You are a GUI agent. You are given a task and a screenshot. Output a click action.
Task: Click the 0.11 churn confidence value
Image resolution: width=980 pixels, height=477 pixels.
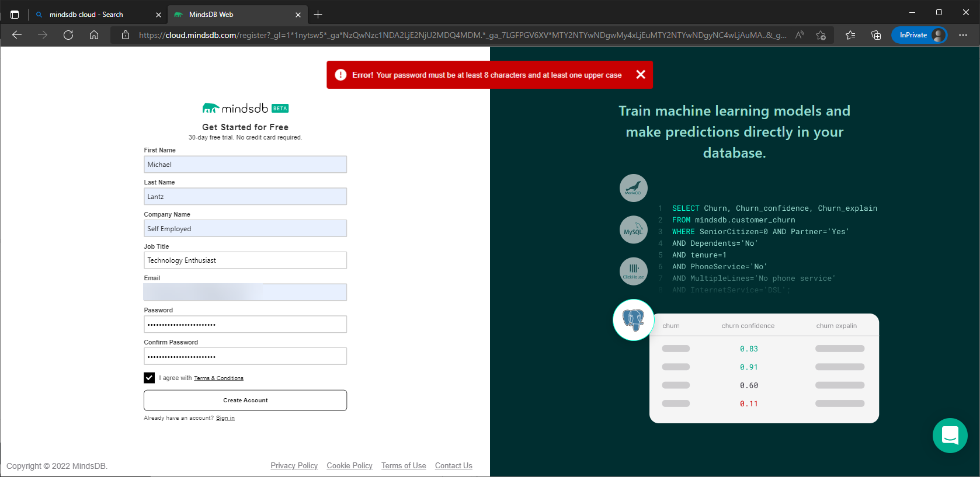(749, 403)
